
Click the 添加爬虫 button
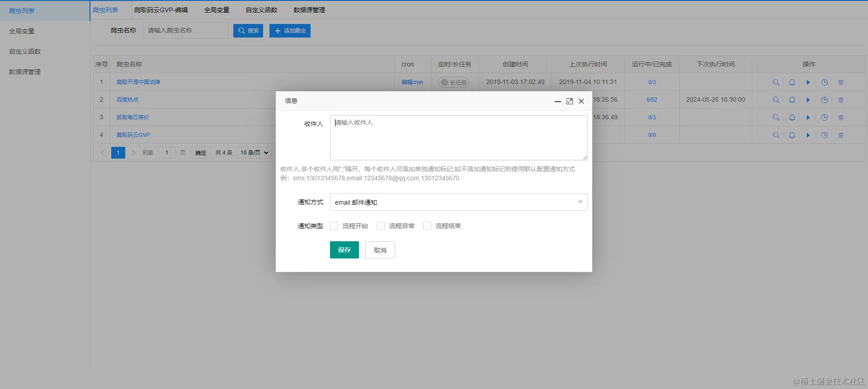tap(290, 31)
